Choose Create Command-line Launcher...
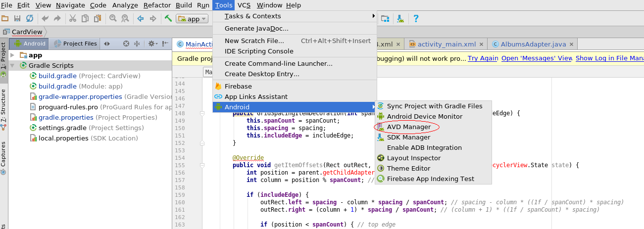The image size is (644, 229). pos(295,63)
